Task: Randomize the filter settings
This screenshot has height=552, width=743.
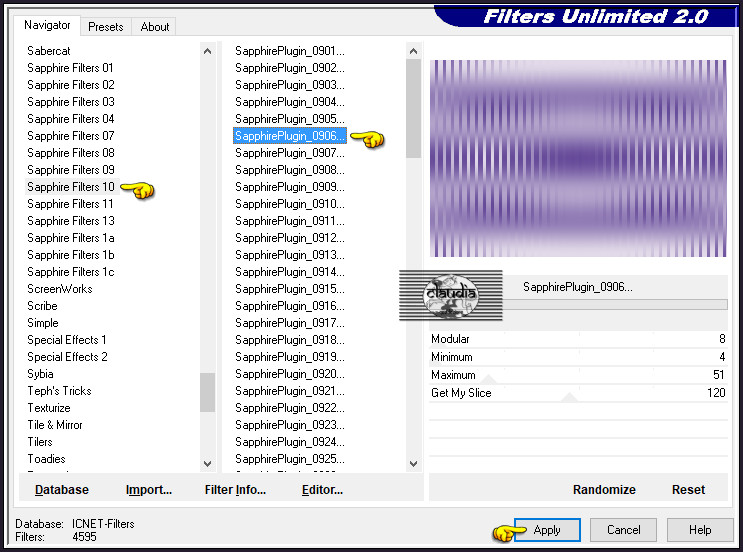Action: point(604,489)
